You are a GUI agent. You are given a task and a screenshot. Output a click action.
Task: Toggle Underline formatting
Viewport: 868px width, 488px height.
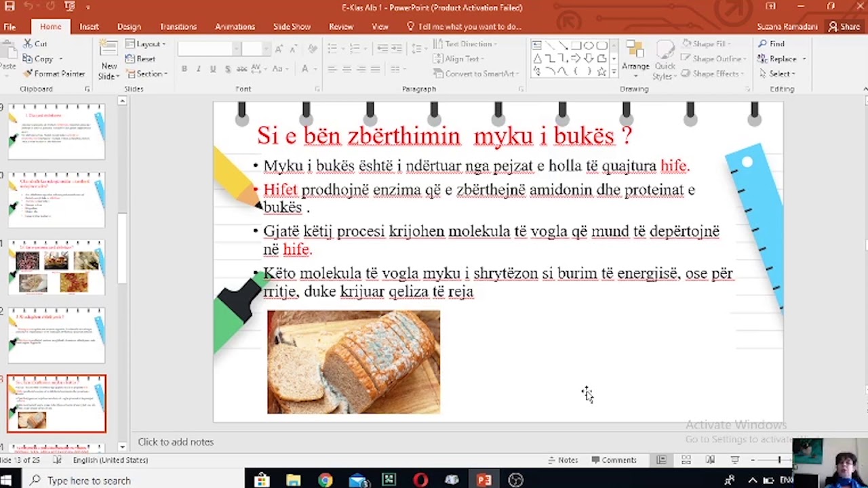click(213, 69)
